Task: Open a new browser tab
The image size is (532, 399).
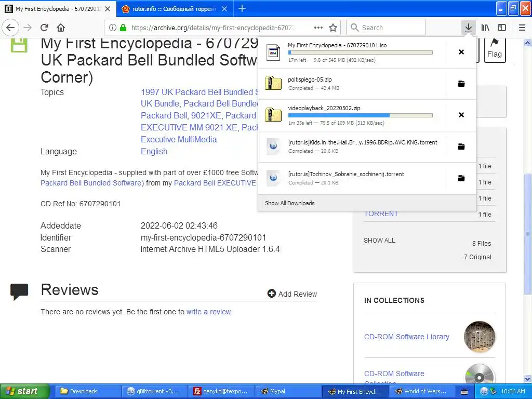Action: point(242,8)
